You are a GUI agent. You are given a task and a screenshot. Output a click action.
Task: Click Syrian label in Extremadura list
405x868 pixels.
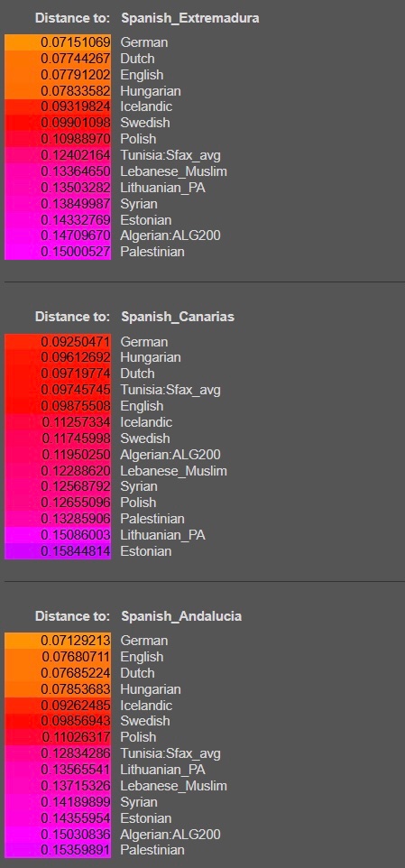pyautogui.click(x=139, y=204)
